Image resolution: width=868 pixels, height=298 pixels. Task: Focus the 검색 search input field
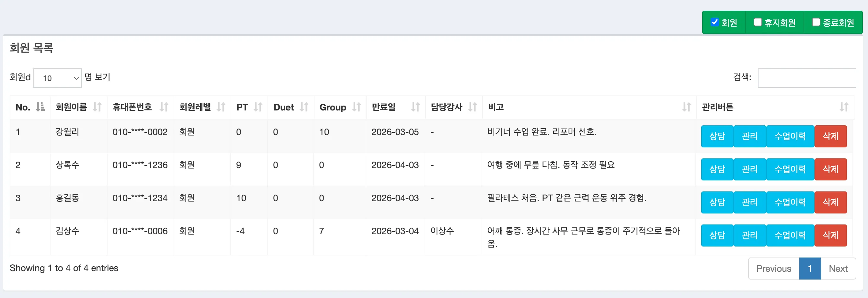[806, 78]
